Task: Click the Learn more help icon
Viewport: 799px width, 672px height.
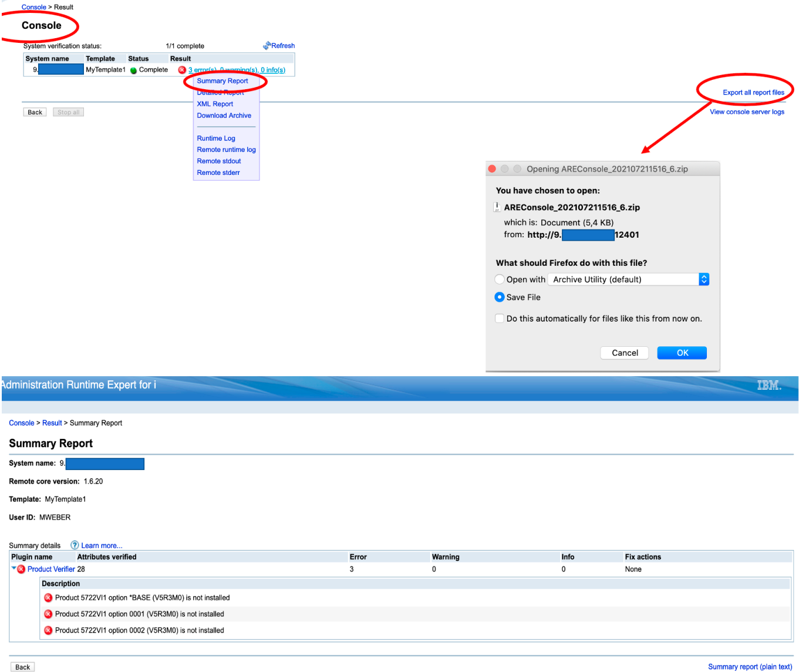Action: click(x=75, y=545)
